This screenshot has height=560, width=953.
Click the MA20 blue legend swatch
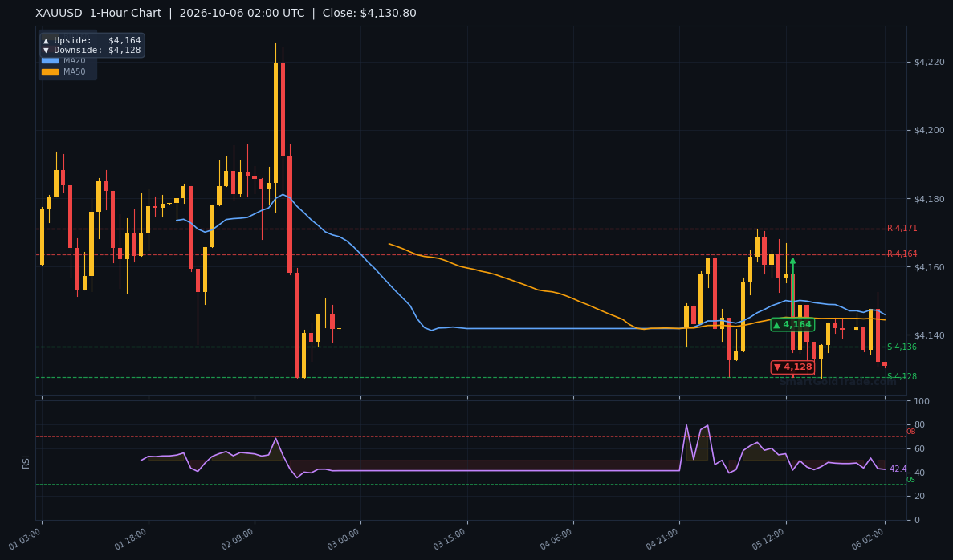coord(50,61)
